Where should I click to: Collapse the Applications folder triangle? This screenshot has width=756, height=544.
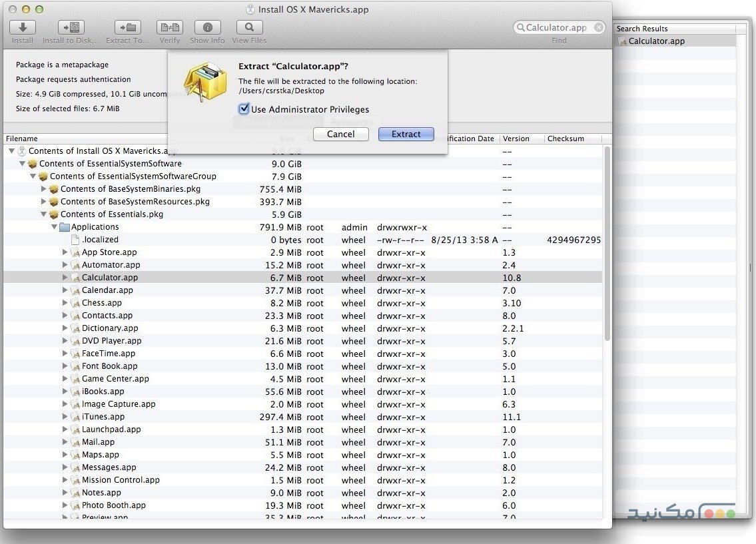click(x=55, y=227)
